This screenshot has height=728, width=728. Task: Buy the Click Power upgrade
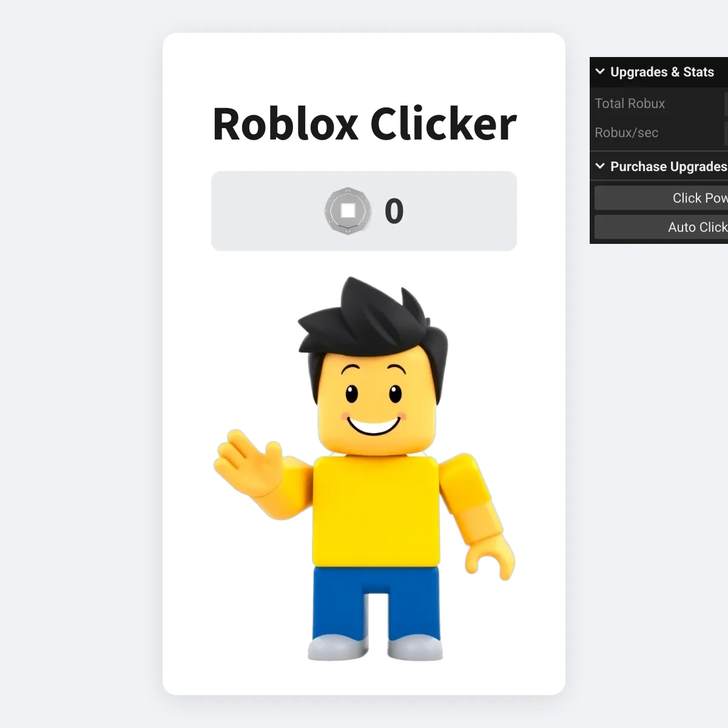point(661,198)
